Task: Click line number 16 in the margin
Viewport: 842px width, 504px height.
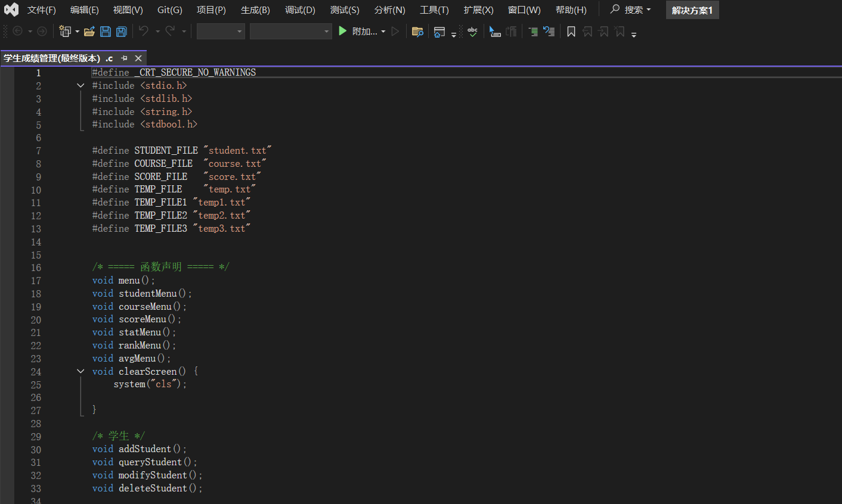Action: pos(36,267)
